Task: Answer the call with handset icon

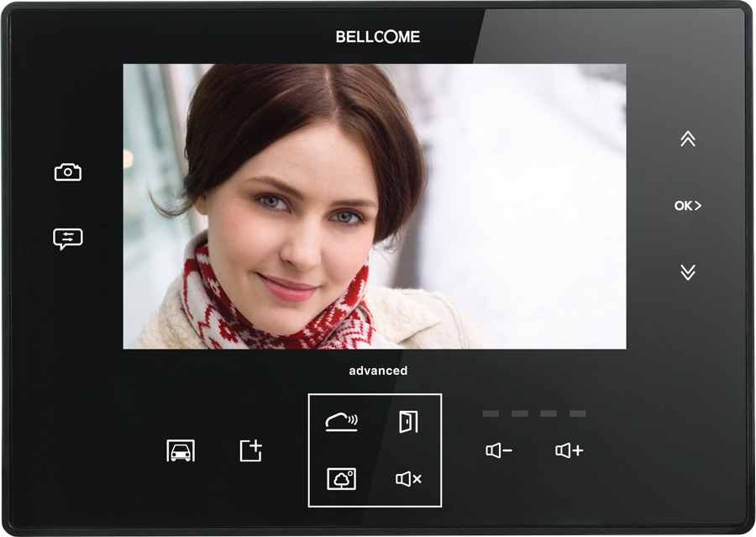Action: (341, 422)
